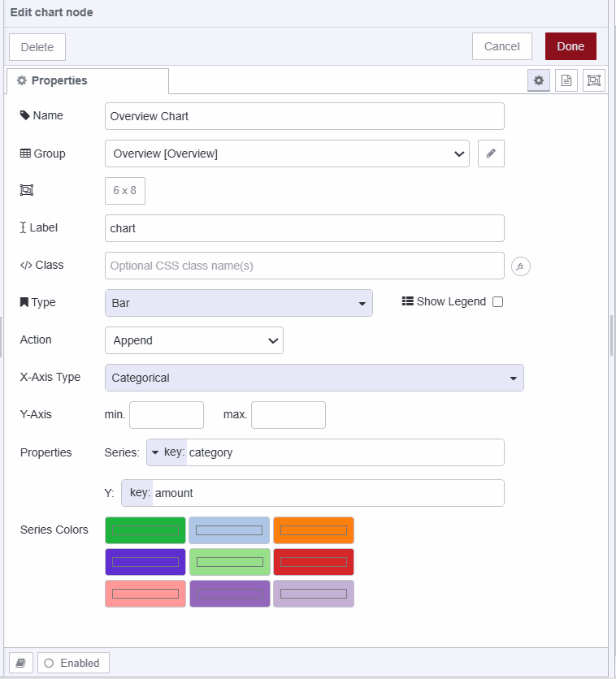The width and height of the screenshot is (616, 679).
Task: Open the Action dropdown set to Append
Action: [x=193, y=340]
